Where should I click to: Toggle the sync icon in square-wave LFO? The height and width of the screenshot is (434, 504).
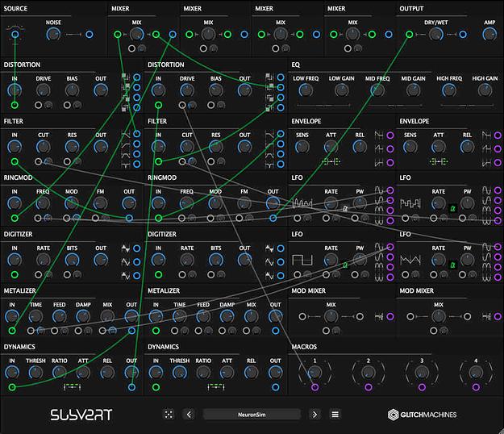pyautogui.click(x=345, y=265)
